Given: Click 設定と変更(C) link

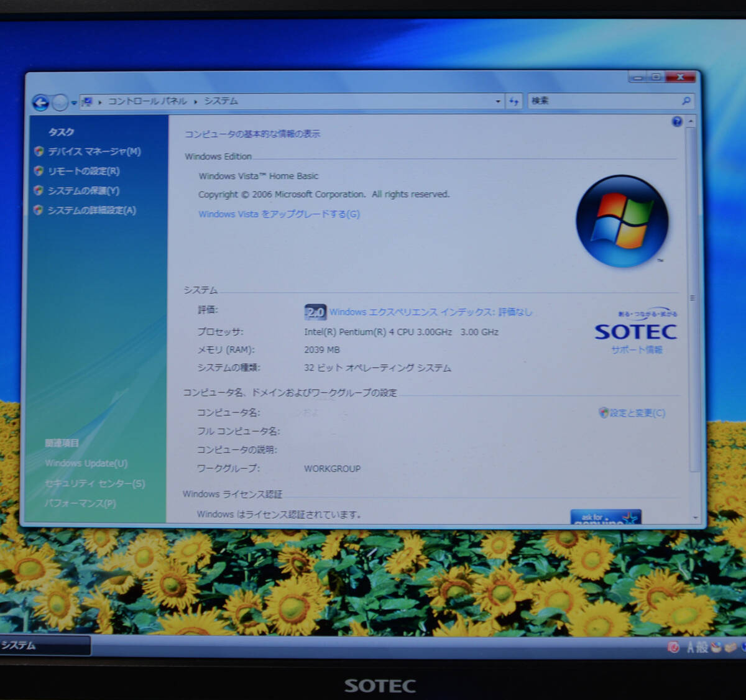Looking at the screenshot, I should point(637,413).
